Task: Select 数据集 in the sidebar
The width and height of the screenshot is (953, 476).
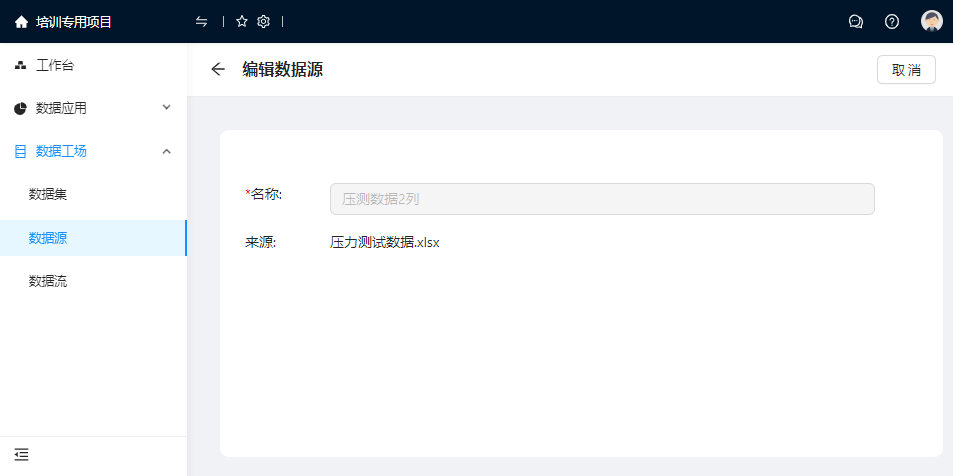Action: 48,193
